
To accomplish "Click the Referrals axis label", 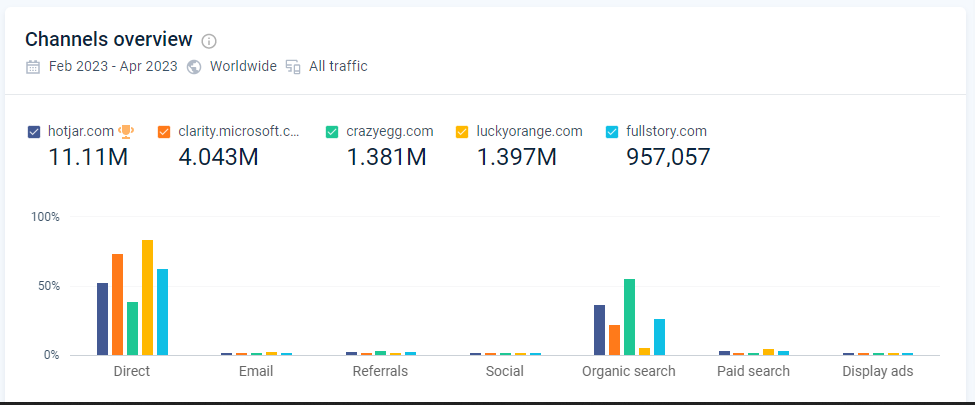I will tap(381, 371).
